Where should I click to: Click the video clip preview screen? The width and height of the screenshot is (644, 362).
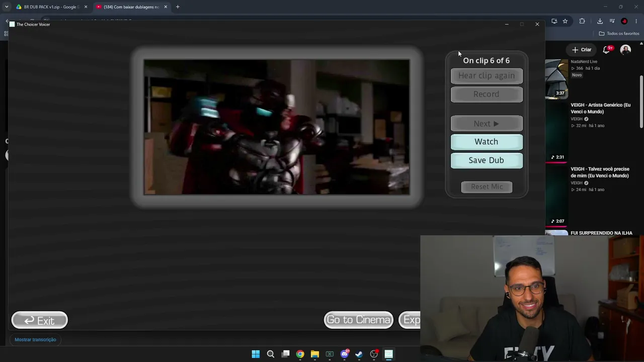click(x=277, y=127)
